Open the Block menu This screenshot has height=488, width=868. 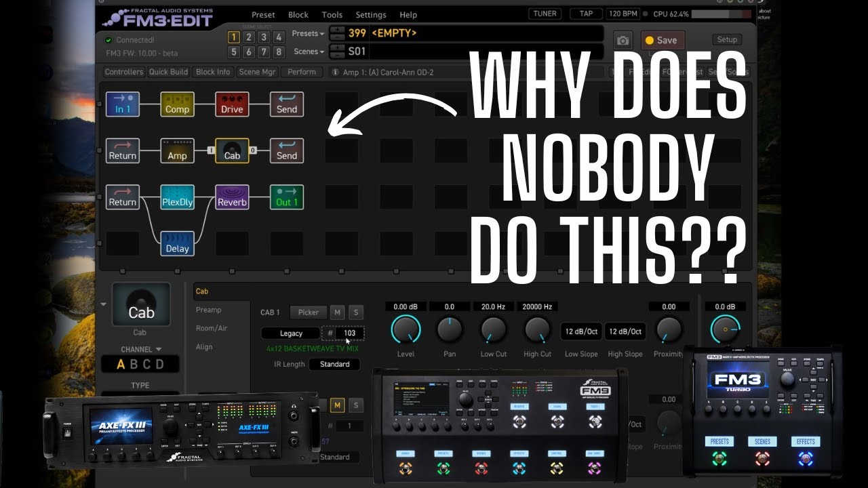[298, 15]
